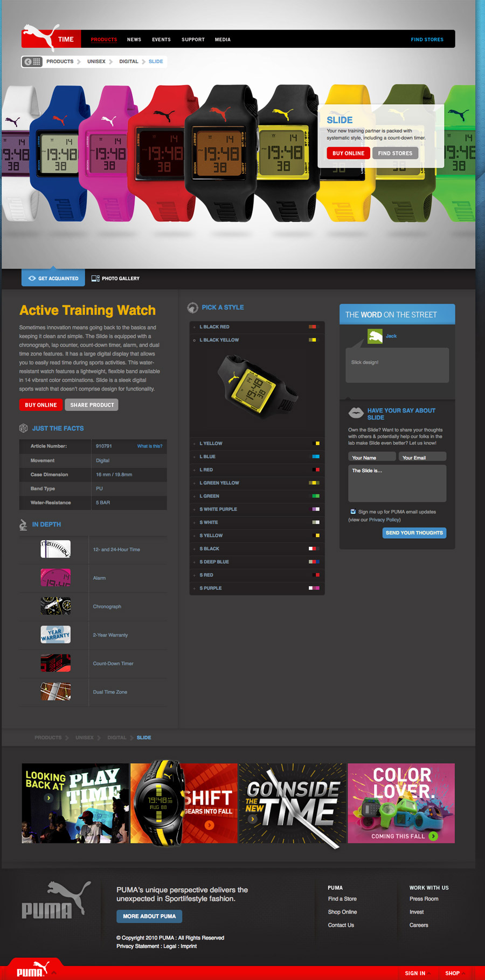Screen dimensions: 485x980
Task: Click the green arrow on the Color Lover banner
Action: pos(433,836)
